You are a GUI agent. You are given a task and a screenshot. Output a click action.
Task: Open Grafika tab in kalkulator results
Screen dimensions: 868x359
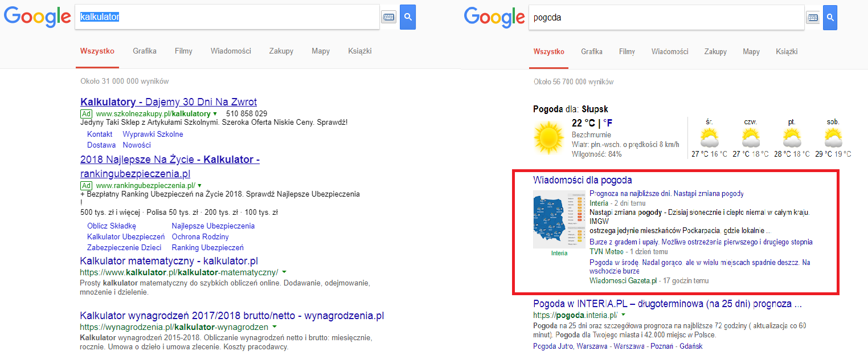pos(145,51)
